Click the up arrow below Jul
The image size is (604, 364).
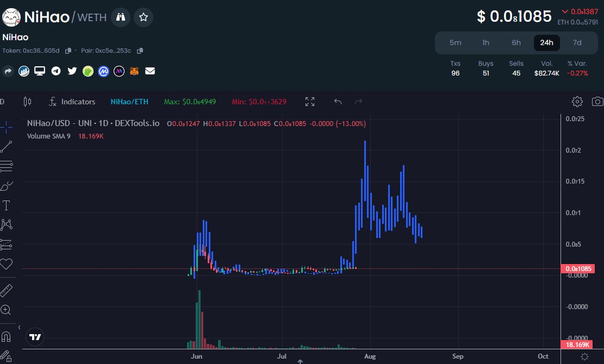pos(300,361)
